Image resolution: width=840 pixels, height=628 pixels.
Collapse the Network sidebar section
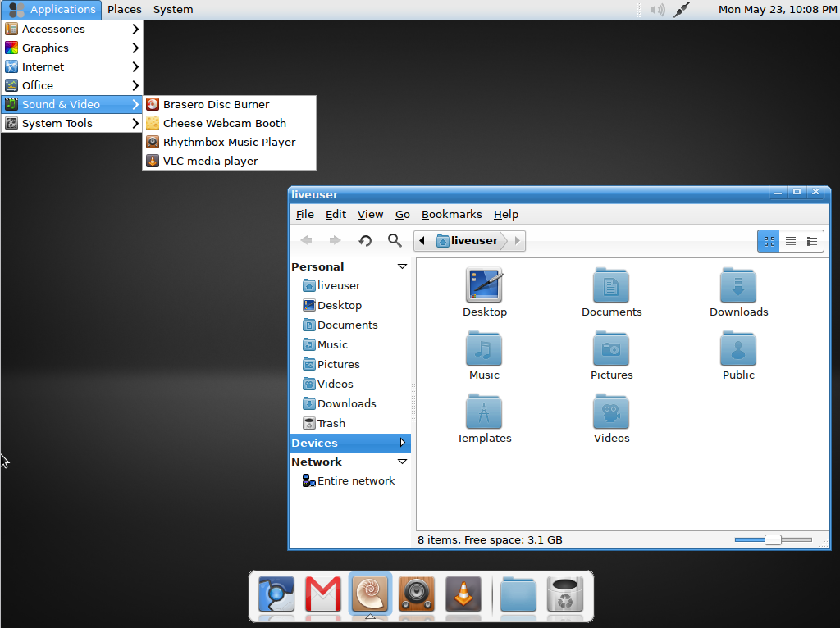click(402, 462)
